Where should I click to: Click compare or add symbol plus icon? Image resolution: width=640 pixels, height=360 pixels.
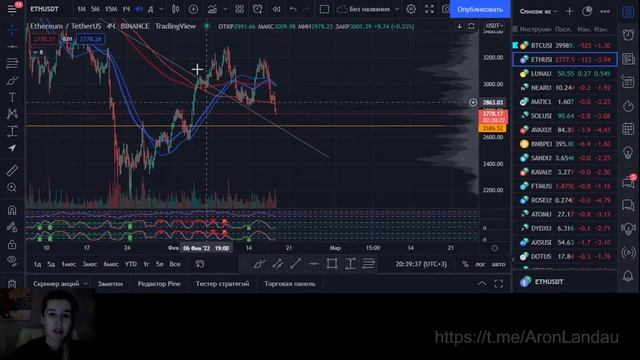193,9
